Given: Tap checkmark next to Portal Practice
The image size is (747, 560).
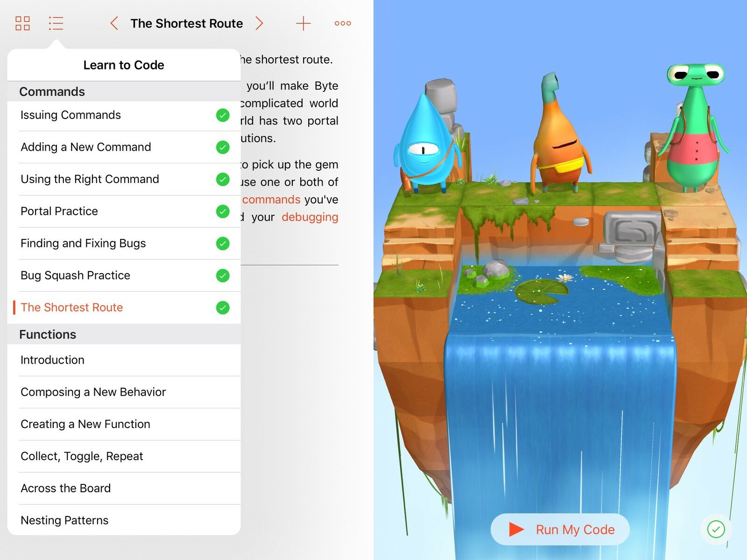Looking at the screenshot, I should (x=223, y=211).
